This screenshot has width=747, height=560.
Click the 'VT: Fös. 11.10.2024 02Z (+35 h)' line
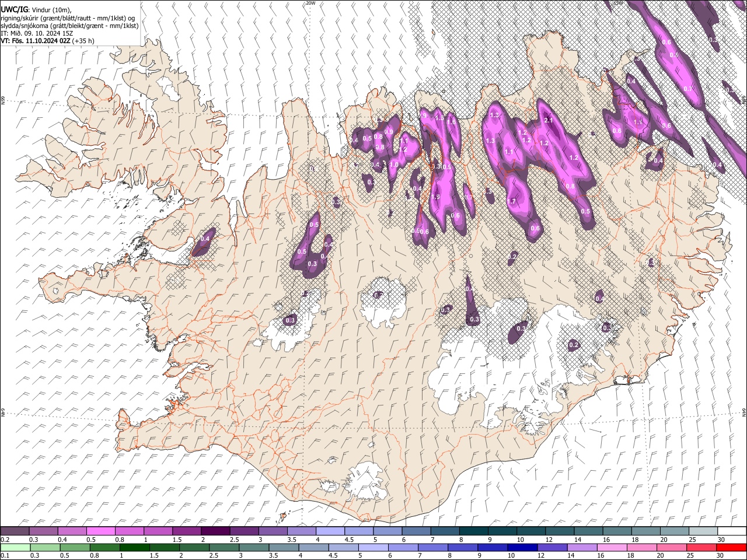pyautogui.click(x=48, y=41)
